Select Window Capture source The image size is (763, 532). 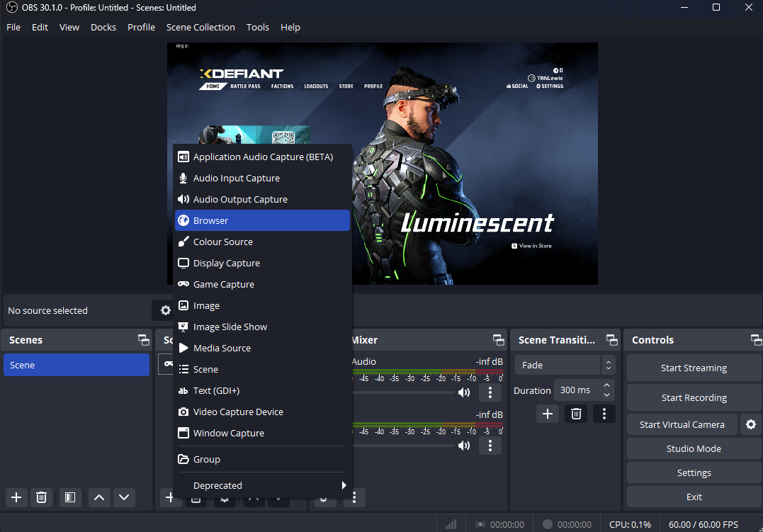pyautogui.click(x=262, y=434)
